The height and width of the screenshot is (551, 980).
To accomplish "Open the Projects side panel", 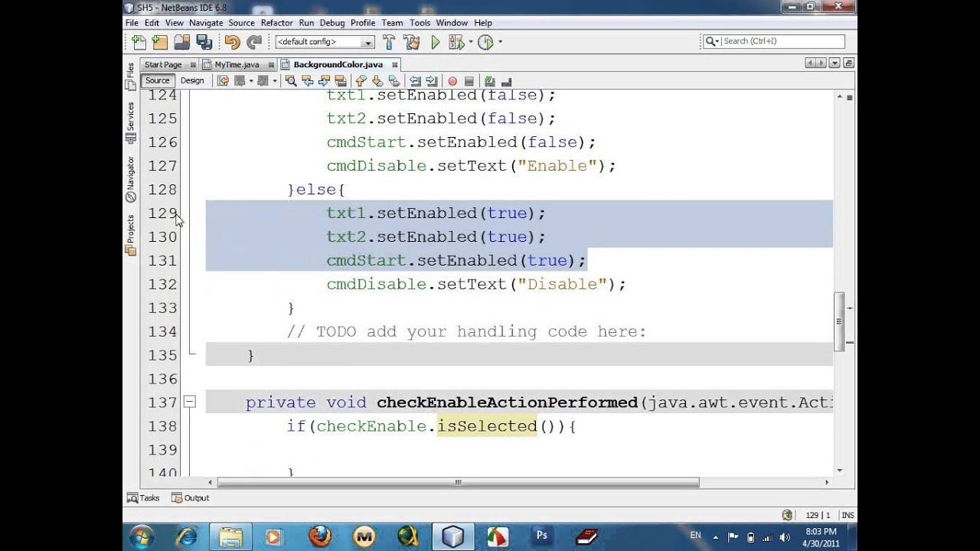I will click(130, 235).
